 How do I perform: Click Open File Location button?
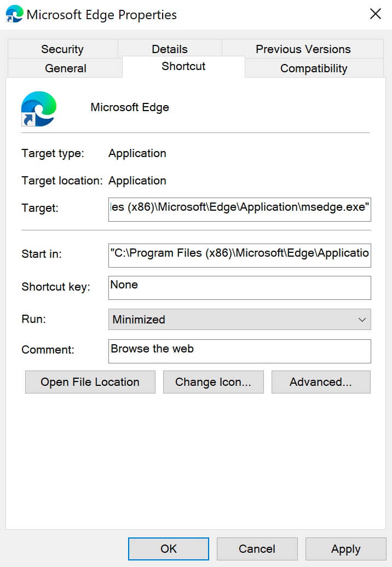pos(90,382)
